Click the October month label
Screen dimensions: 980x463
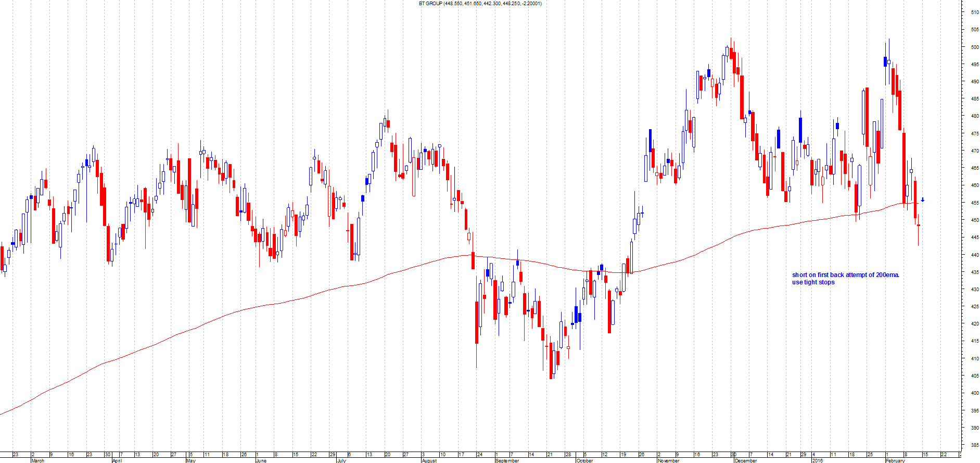(x=585, y=460)
